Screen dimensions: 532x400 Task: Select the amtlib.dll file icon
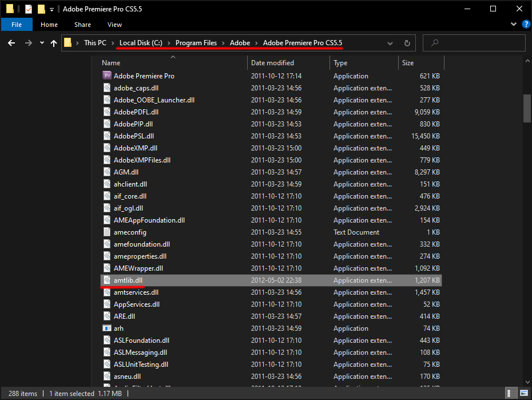point(107,280)
